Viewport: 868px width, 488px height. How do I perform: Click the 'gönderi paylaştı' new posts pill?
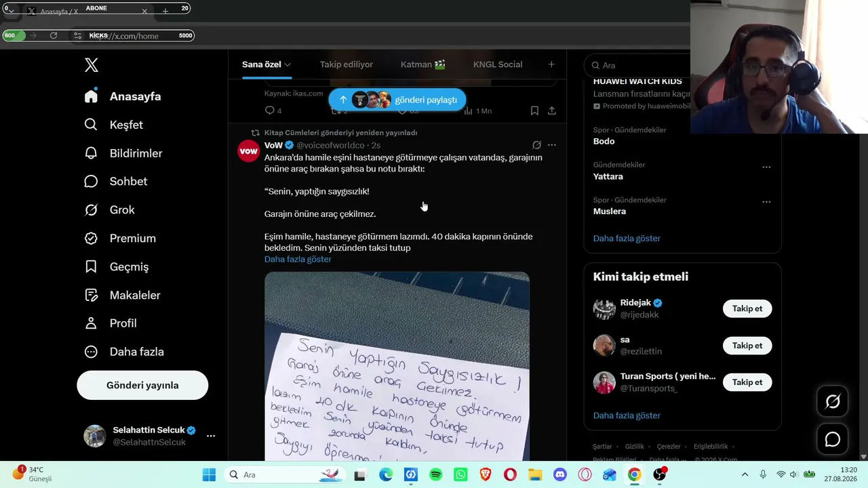point(397,100)
